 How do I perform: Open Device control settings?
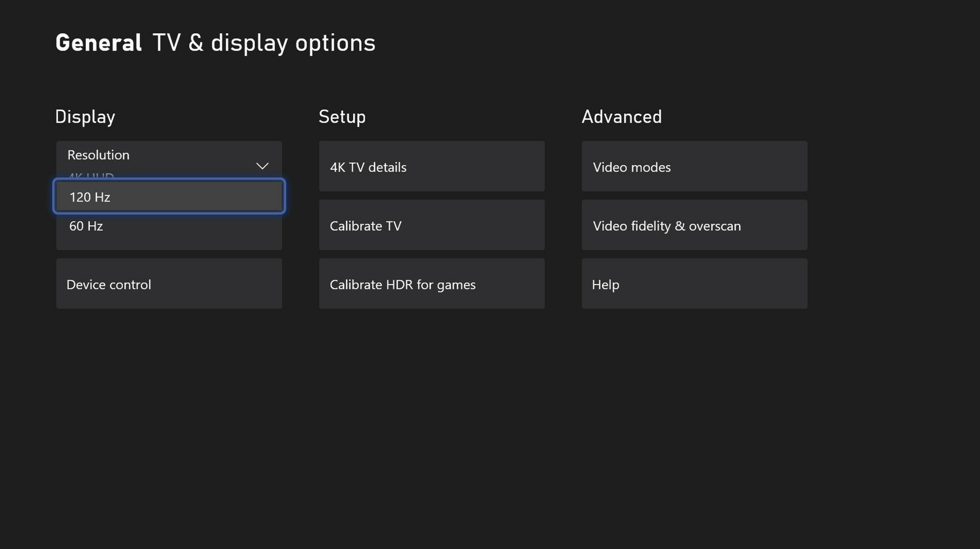click(169, 284)
